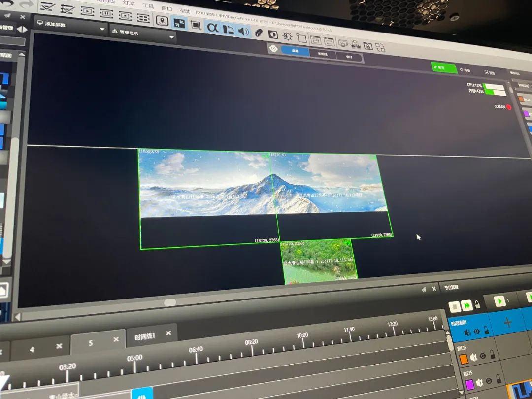Open the gear settings beside view tabs
Image resolution: width=532 pixels, height=399 pixels.
(273, 49)
